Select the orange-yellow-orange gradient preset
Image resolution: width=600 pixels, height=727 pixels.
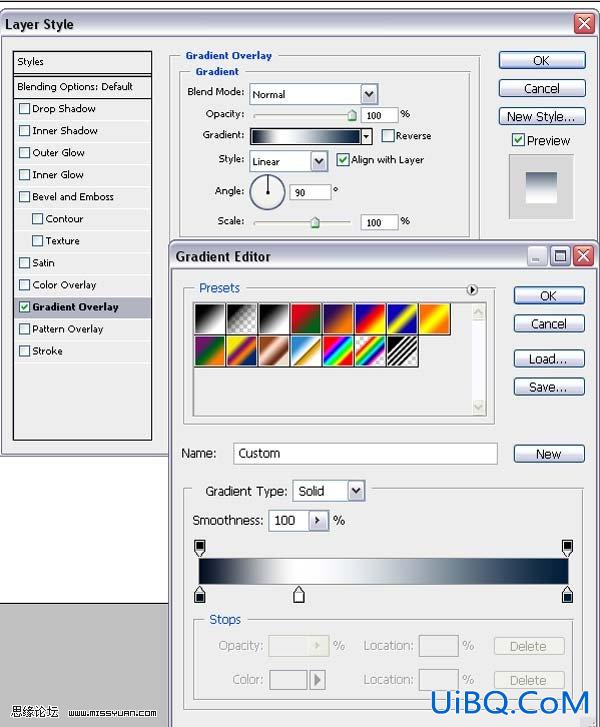(x=434, y=319)
